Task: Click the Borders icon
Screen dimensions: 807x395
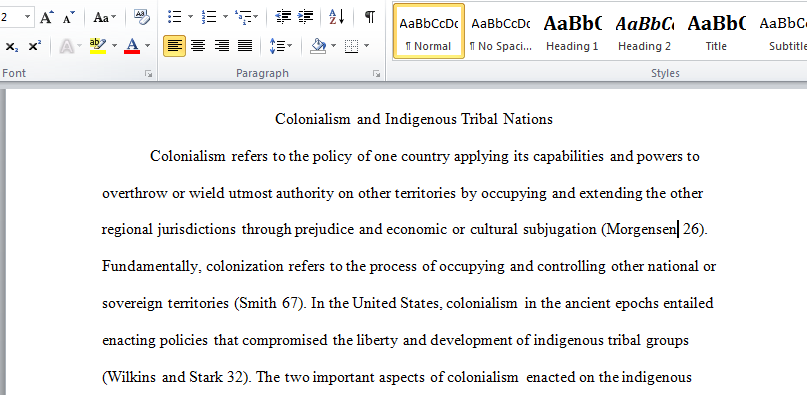Action: [x=352, y=46]
